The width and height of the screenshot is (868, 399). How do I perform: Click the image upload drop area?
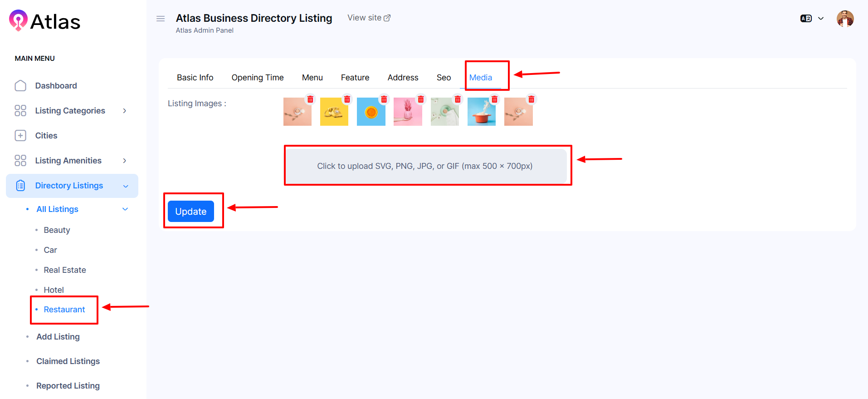(x=425, y=166)
